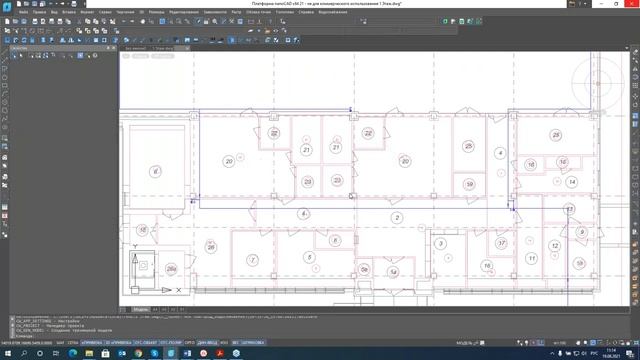The height and width of the screenshot is (360, 640).
Task: Open Windows taskbar search
Action: (24, 353)
